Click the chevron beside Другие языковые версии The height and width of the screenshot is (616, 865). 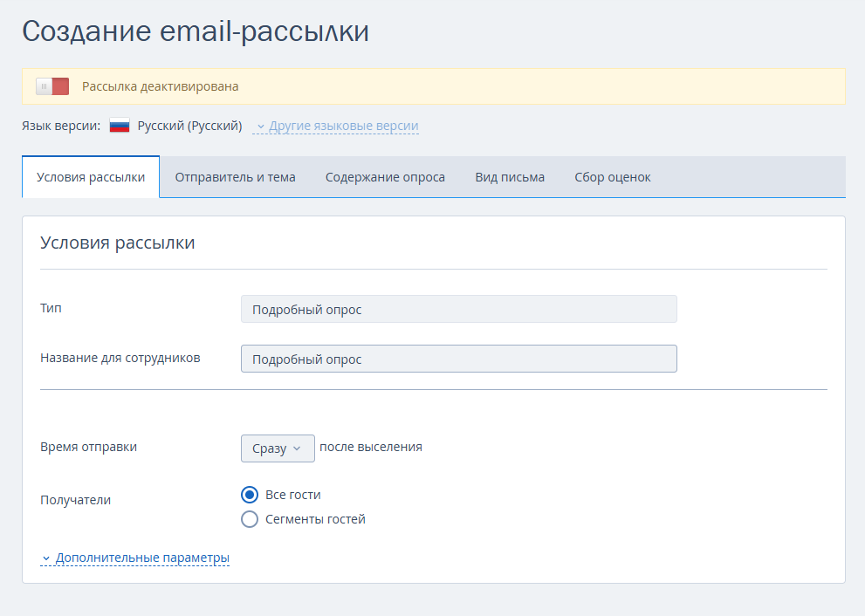point(260,127)
